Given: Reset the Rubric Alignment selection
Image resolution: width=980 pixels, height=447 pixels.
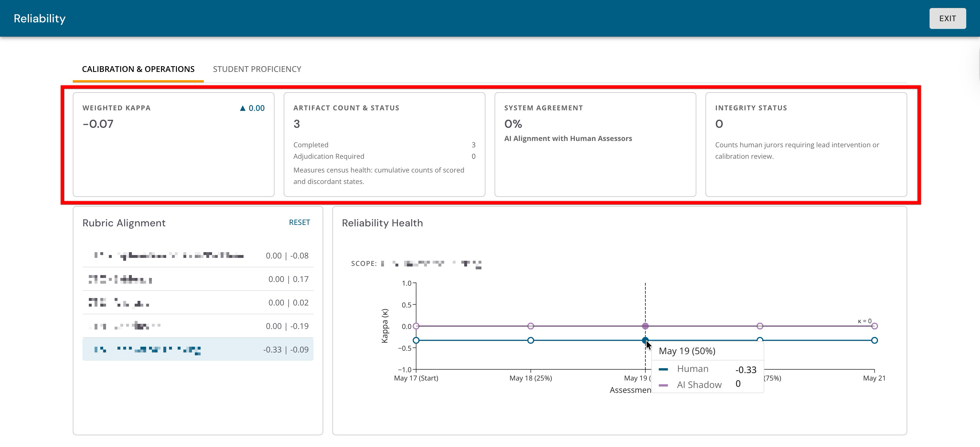Looking at the screenshot, I should (x=299, y=222).
